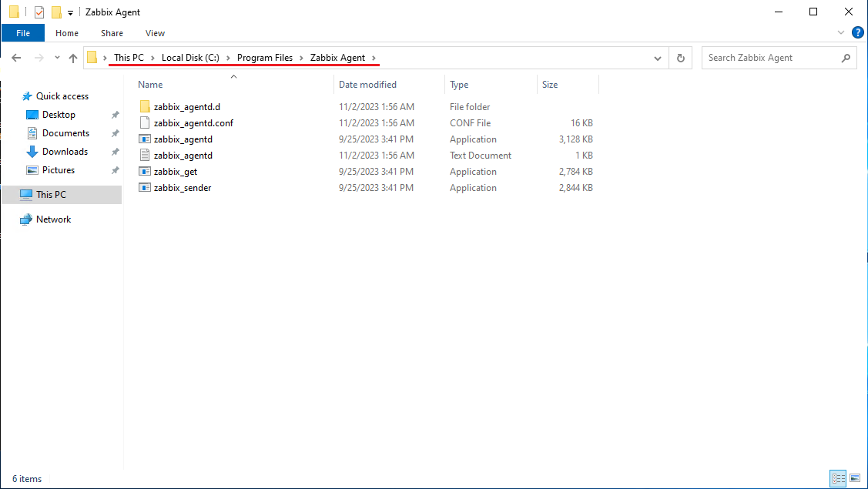Open the address bar history dropdown

(x=658, y=59)
